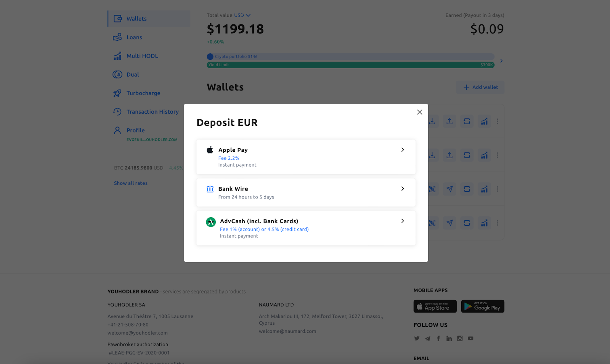Get it on Google Play badge

[483, 306]
